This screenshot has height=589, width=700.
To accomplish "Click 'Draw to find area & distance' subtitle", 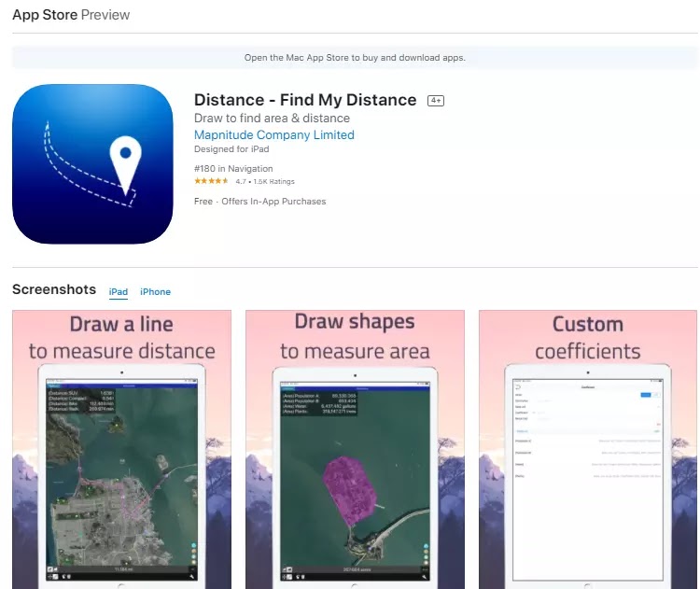I will (x=272, y=118).
